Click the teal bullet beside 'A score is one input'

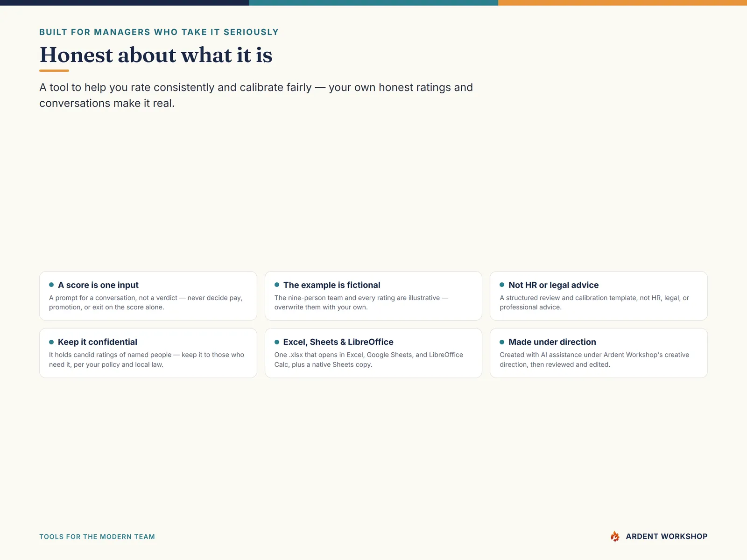(x=51, y=285)
